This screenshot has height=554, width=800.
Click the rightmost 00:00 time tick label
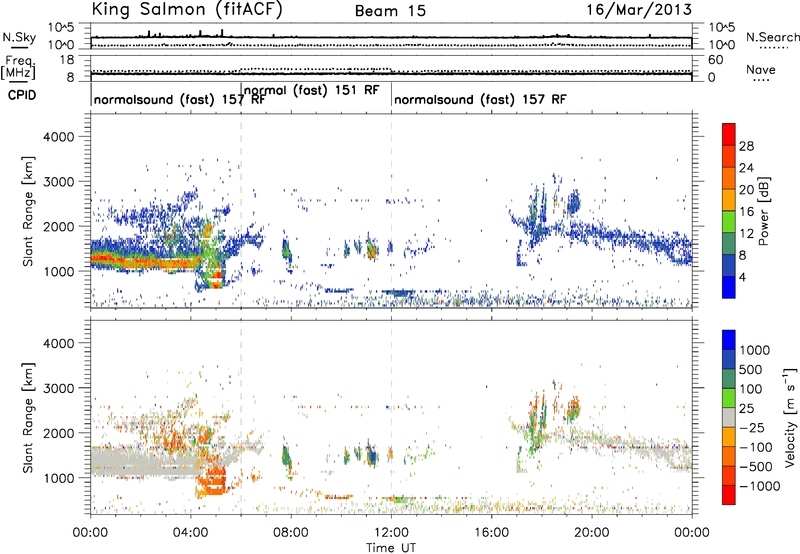(x=692, y=533)
